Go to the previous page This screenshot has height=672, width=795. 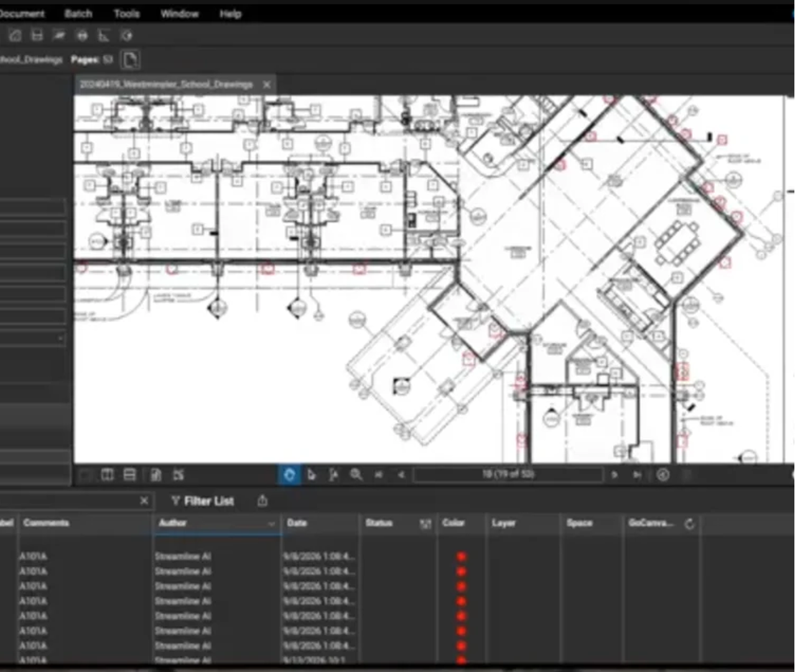coord(401,475)
